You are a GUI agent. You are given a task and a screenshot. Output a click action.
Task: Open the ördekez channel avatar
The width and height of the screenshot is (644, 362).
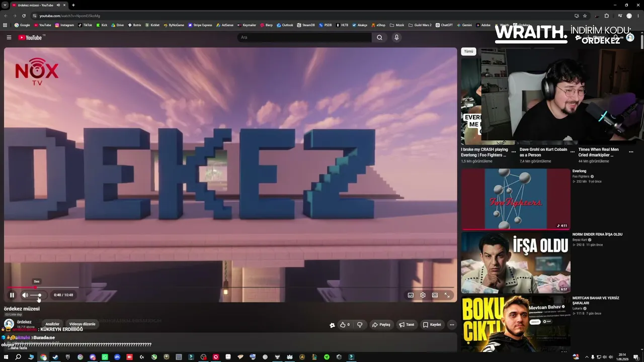[x=9, y=324]
